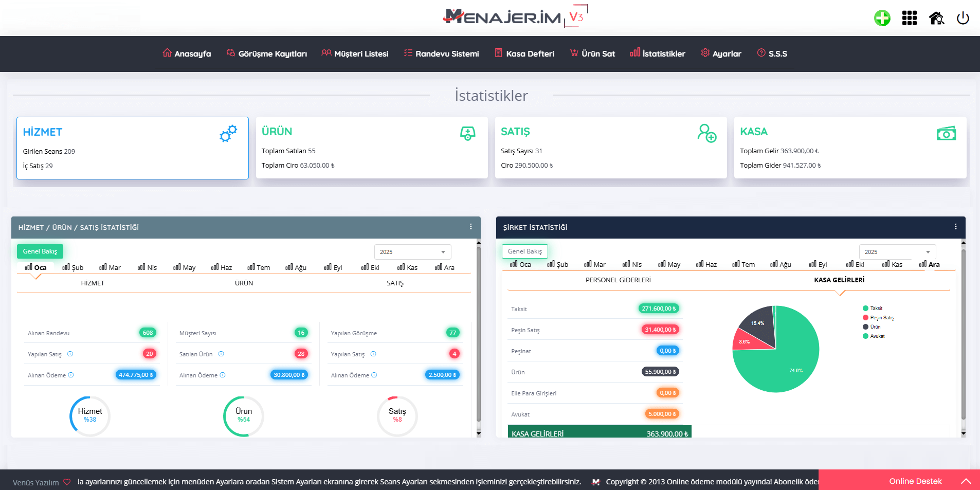Open the 2025 year dropdown in service statistics
980x490 pixels.
click(x=412, y=252)
